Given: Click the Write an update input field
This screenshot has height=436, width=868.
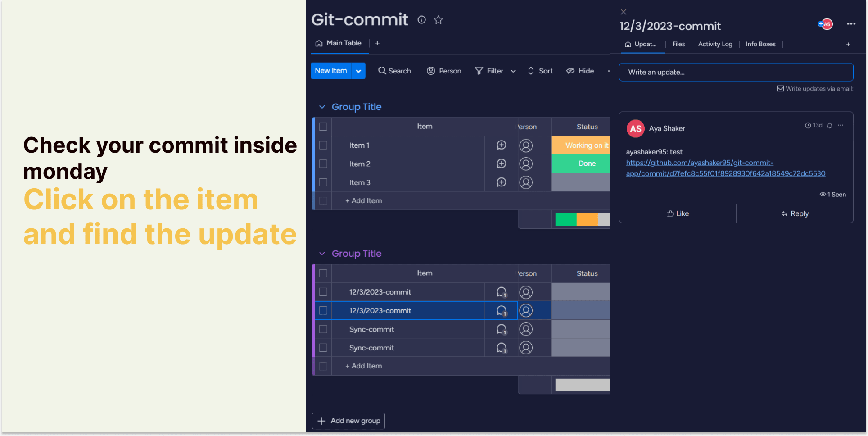Looking at the screenshot, I should (736, 72).
